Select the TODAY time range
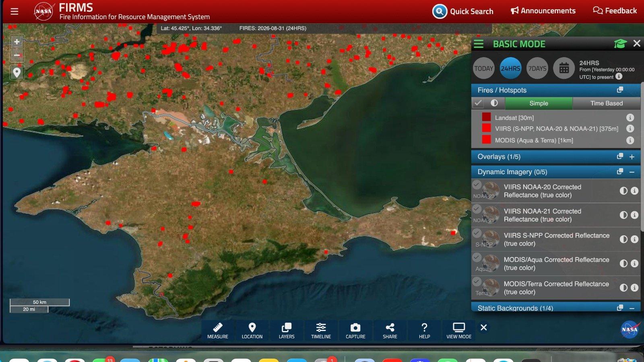Viewport: 644px width, 362px height. pyautogui.click(x=483, y=68)
